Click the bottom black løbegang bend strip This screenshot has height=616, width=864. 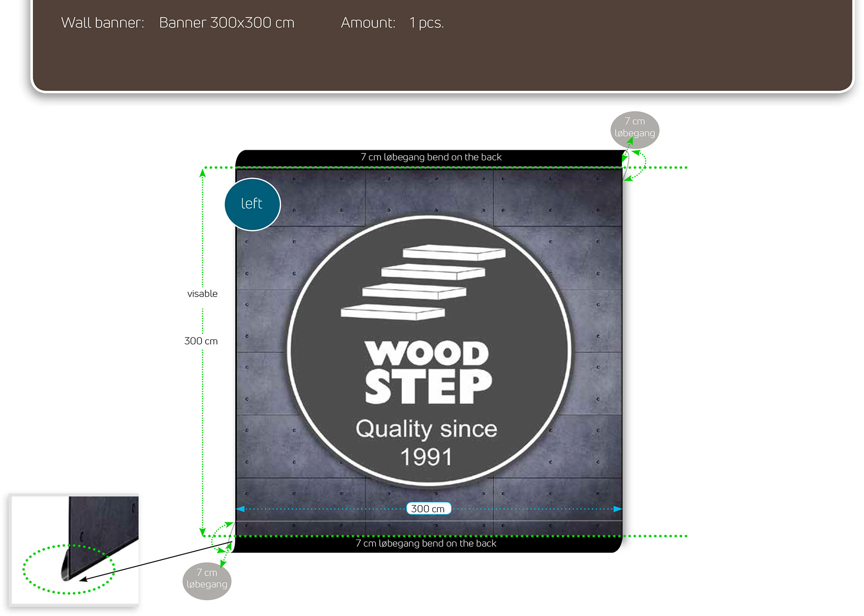click(426, 544)
